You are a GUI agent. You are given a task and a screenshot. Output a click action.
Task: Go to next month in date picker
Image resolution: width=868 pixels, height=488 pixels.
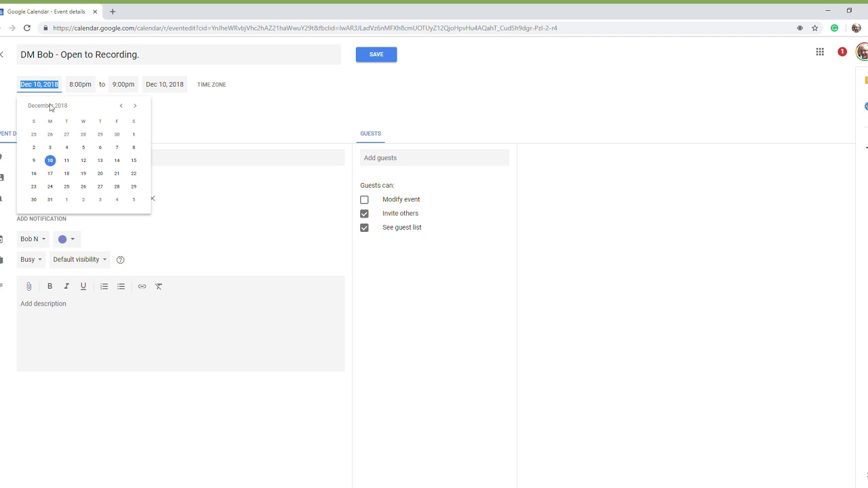135,106
